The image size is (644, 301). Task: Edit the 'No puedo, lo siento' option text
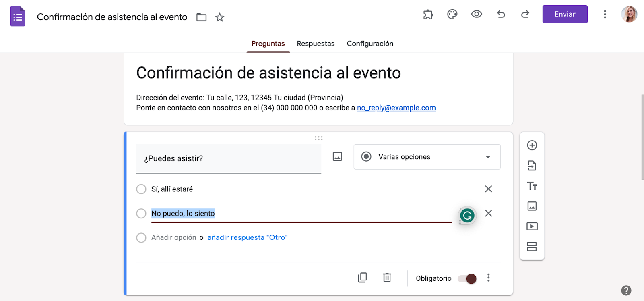[x=301, y=214]
